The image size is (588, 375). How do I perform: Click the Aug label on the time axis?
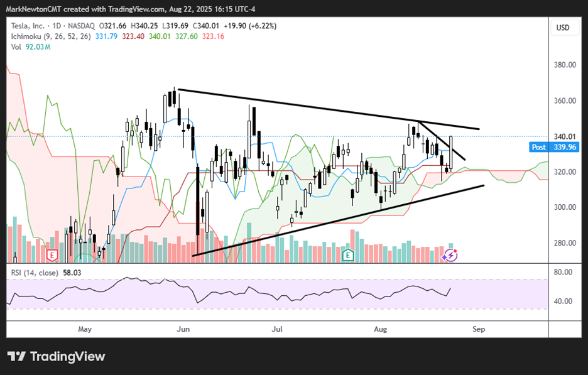[x=381, y=329]
